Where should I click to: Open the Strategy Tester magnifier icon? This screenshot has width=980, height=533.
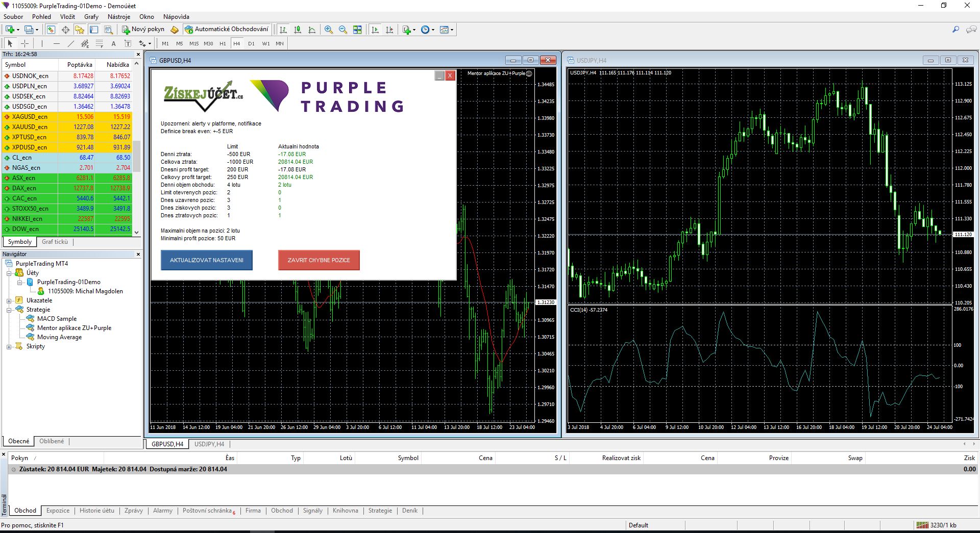pyautogui.click(x=108, y=30)
